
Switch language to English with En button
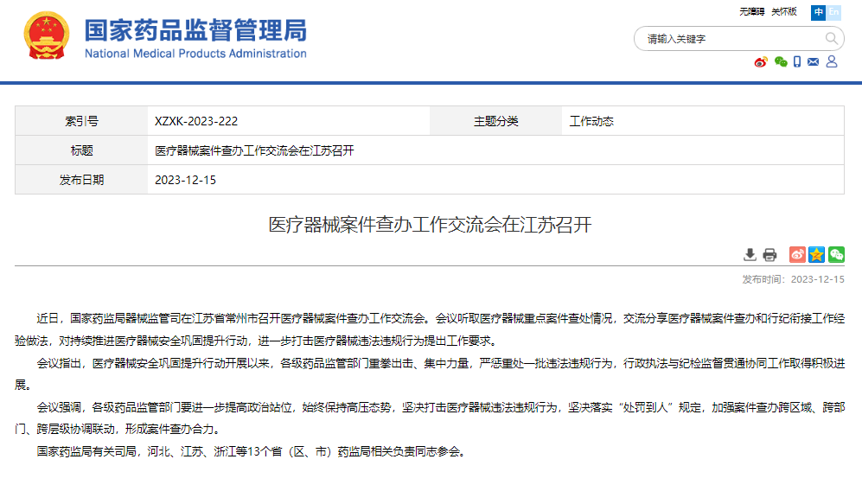pyautogui.click(x=834, y=12)
